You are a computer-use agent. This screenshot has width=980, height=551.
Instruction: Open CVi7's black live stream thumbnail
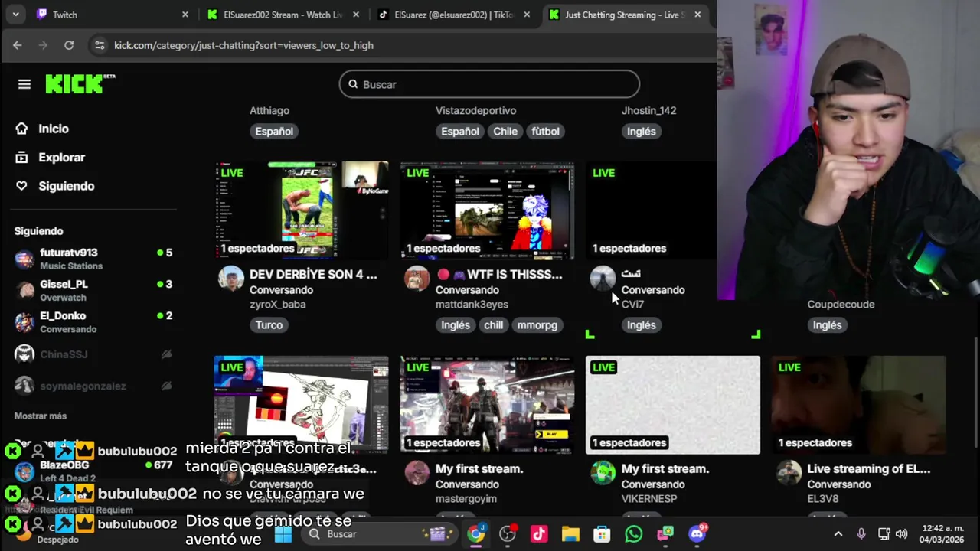coord(651,210)
